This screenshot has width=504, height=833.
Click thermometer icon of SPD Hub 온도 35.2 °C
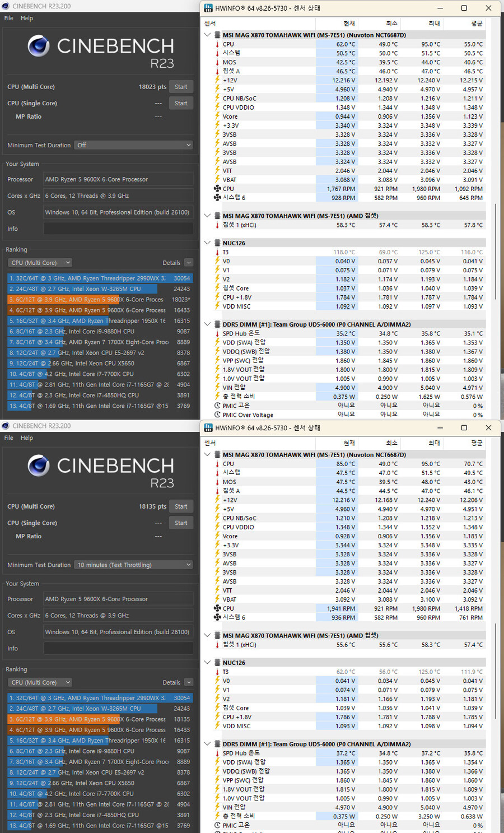point(217,333)
